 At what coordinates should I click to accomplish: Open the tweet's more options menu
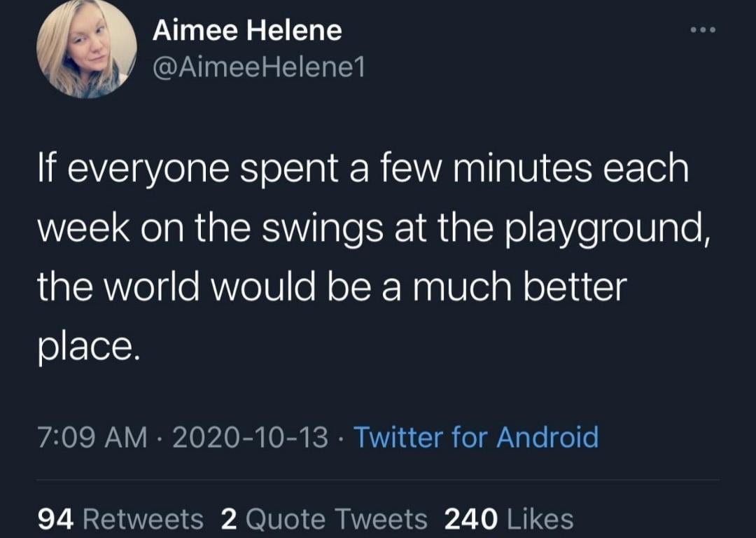pos(704,31)
